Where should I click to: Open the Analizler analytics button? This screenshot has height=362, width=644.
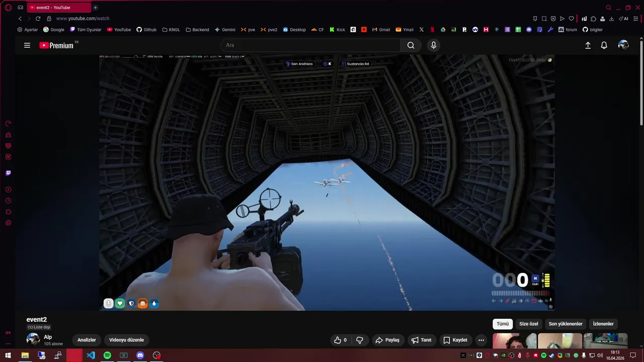87,340
